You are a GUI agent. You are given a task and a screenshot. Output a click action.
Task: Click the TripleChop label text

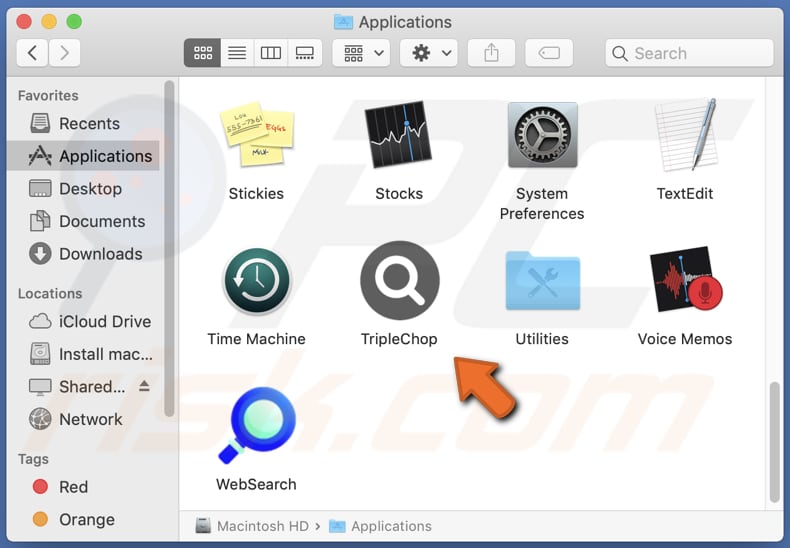[399, 339]
